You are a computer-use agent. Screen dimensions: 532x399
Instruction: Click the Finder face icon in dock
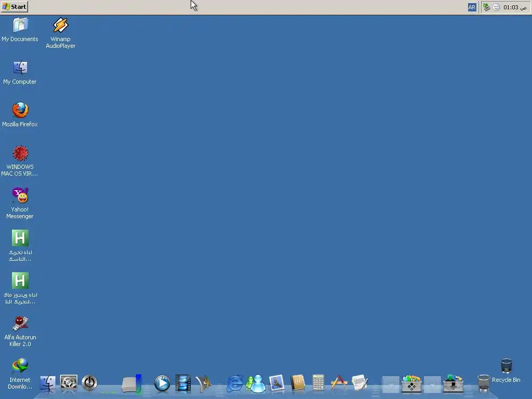point(48,383)
